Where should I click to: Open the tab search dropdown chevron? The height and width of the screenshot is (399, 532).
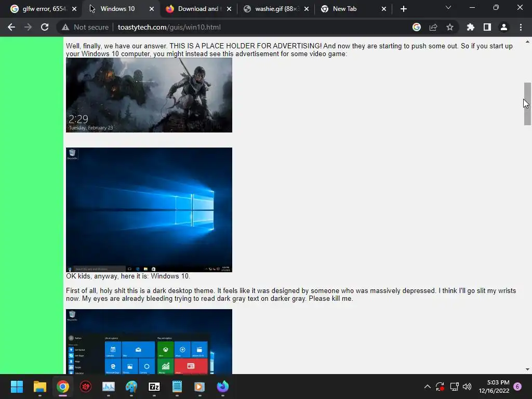(448, 7)
